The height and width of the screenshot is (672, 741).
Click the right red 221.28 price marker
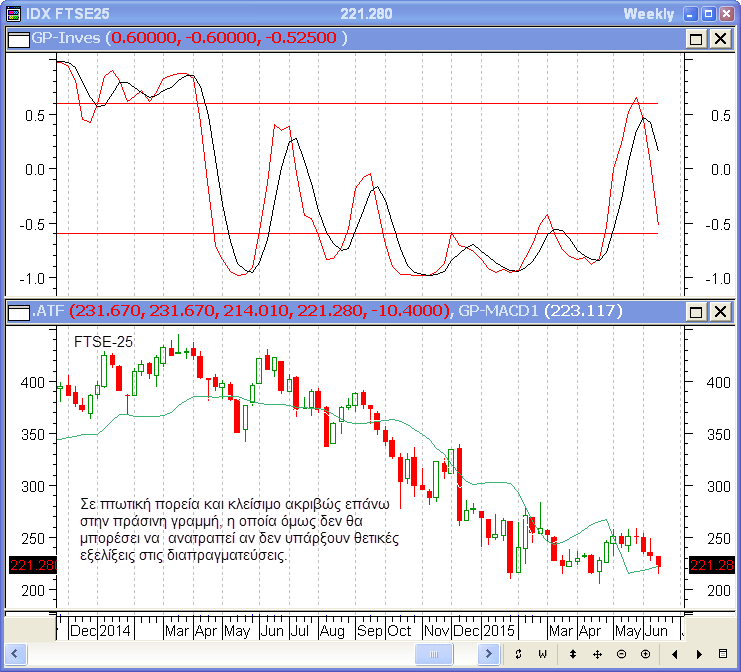(x=712, y=565)
